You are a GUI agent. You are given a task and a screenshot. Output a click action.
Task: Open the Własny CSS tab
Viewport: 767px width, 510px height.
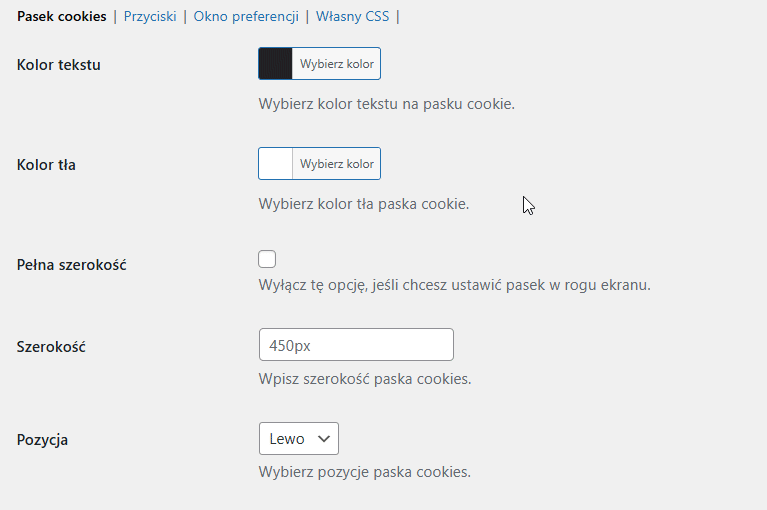[x=352, y=17]
